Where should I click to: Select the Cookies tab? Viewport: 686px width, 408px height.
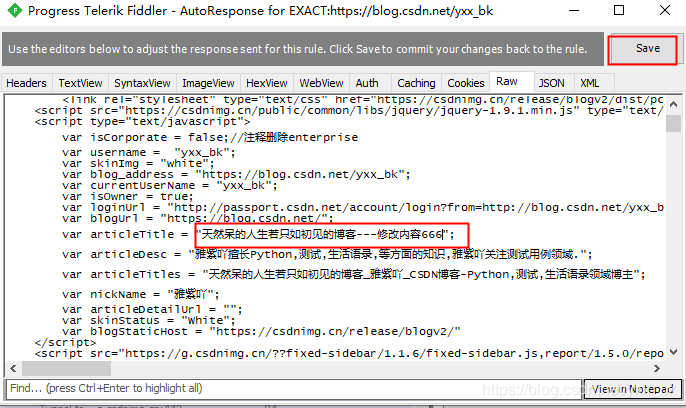coord(466,83)
